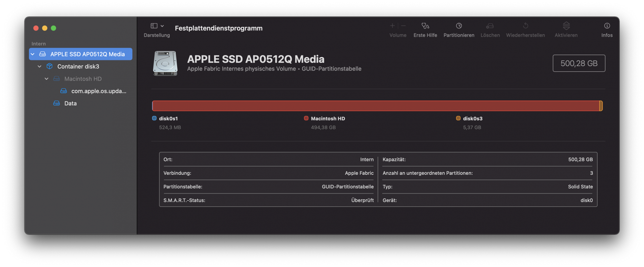The width and height of the screenshot is (644, 267).
Task: Click the disk0s1 partition label
Action: tap(168, 119)
